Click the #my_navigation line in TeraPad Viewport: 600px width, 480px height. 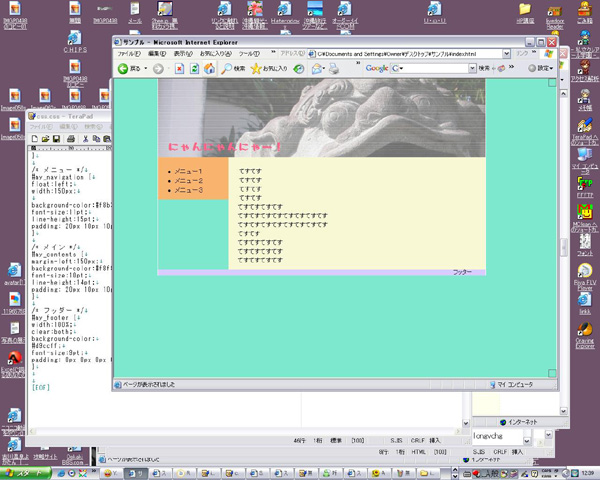point(61,177)
